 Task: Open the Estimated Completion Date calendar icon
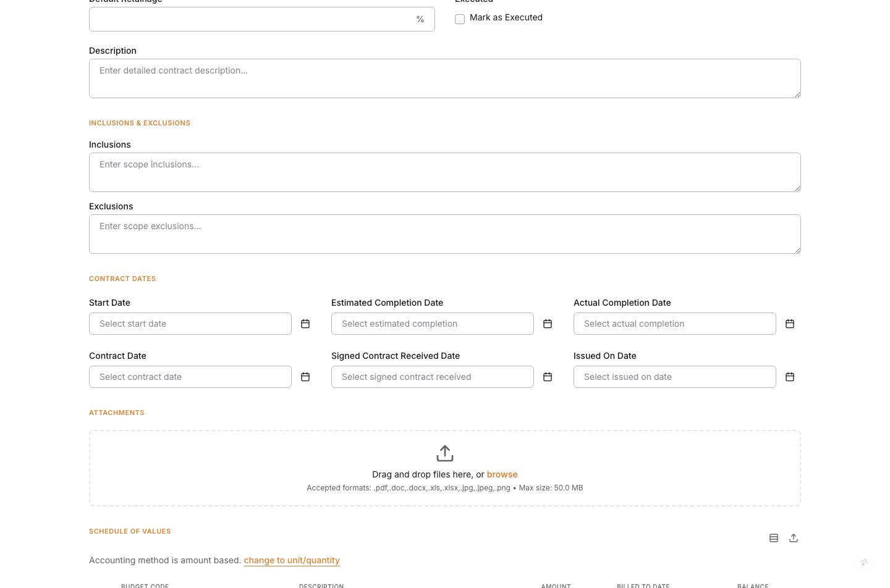[x=548, y=324]
